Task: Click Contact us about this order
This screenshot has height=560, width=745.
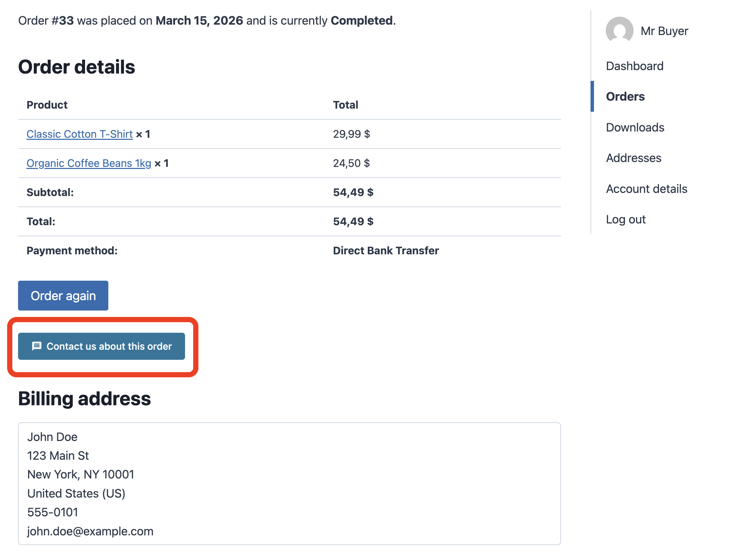Action: click(101, 346)
